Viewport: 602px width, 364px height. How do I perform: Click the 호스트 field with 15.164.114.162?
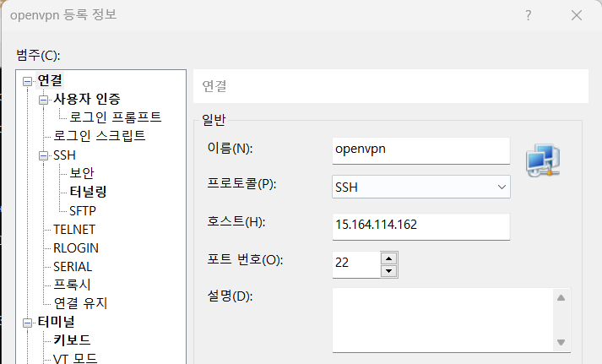point(421,226)
